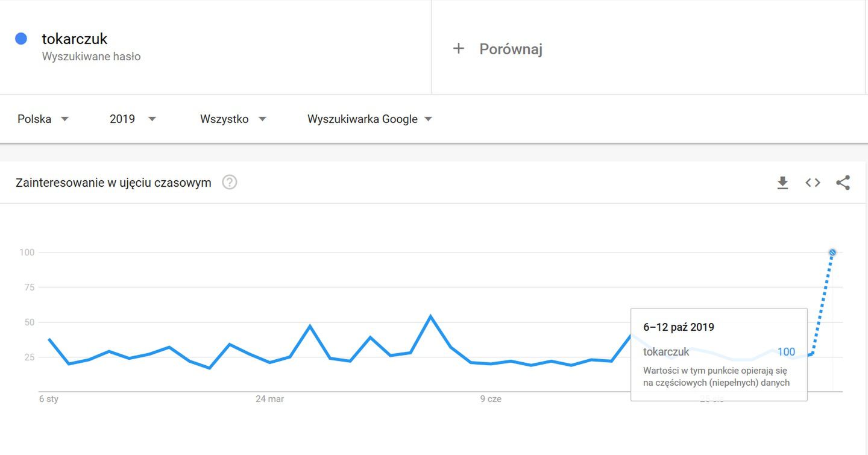Download the interest over time chart data
Image resolution: width=868 pixels, height=455 pixels.
point(782,183)
